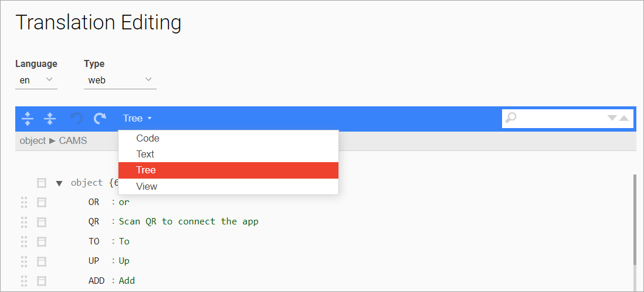
Task: Select Text mode from the list
Action: tap(145, 154)
